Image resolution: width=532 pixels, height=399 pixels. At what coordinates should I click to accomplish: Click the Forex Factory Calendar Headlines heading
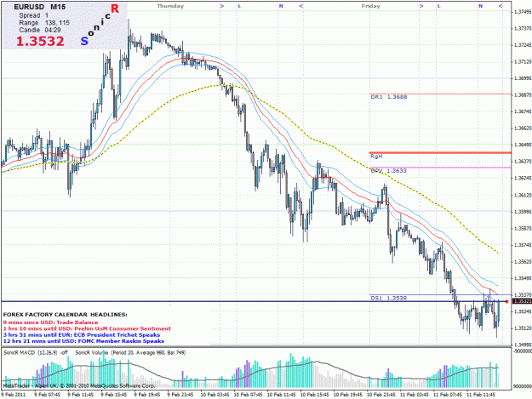[x=66, y=315]
